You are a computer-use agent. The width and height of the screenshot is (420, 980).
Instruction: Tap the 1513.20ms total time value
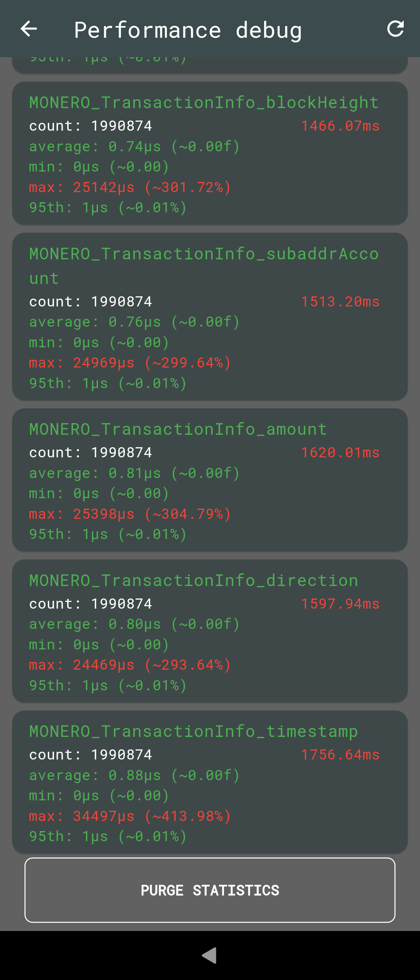click(x=340, y=301)
